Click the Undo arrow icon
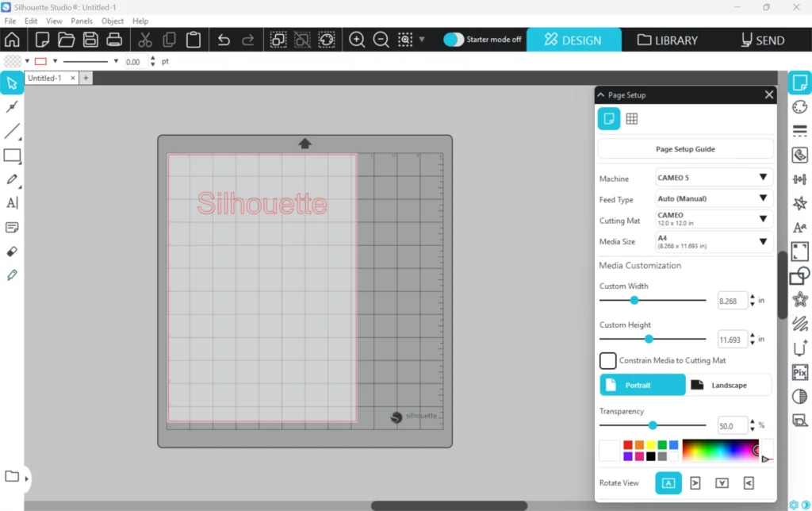This screenshot has width=812, height=511. pos(224,40)
